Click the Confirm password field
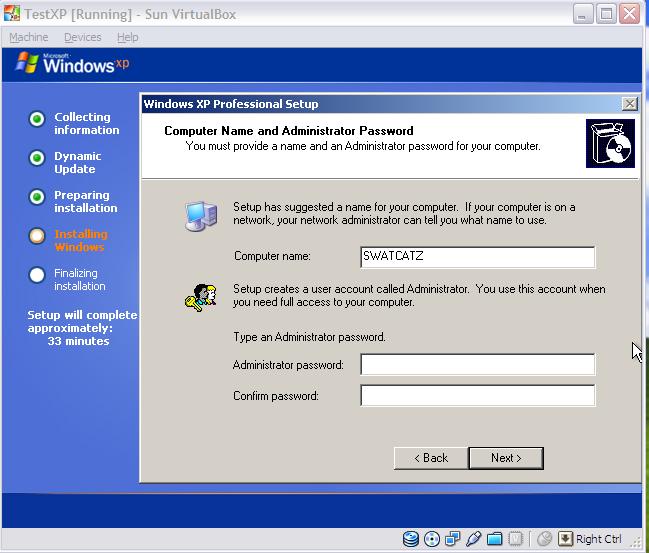The height and width of the screenshot is (553, 649). [478, 395]
